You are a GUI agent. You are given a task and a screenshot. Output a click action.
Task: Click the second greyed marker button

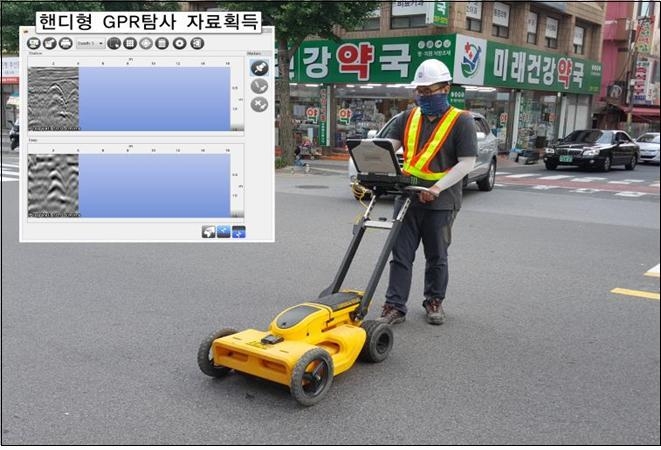click(259, 86)
